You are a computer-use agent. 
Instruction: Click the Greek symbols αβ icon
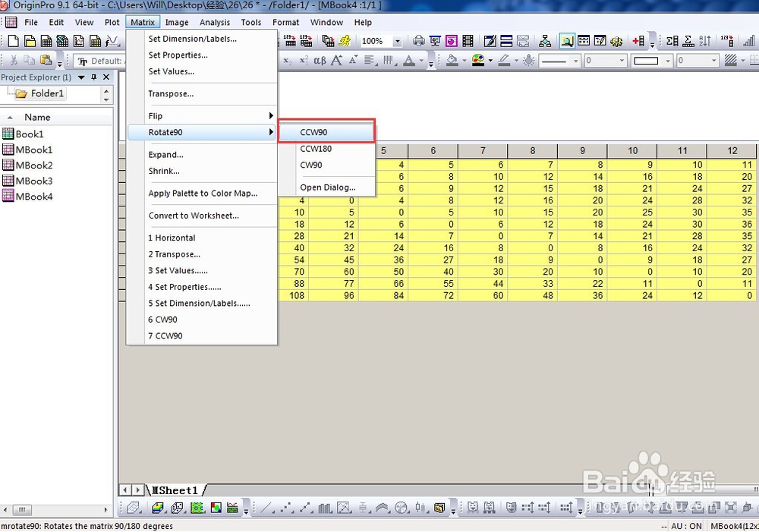(x=320, y=61)
